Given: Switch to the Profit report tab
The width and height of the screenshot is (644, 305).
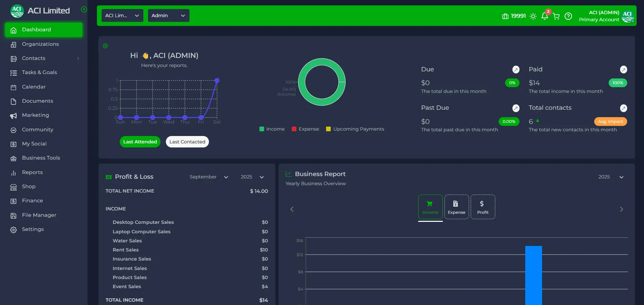Looking at the screenshot, I should 482,207.
